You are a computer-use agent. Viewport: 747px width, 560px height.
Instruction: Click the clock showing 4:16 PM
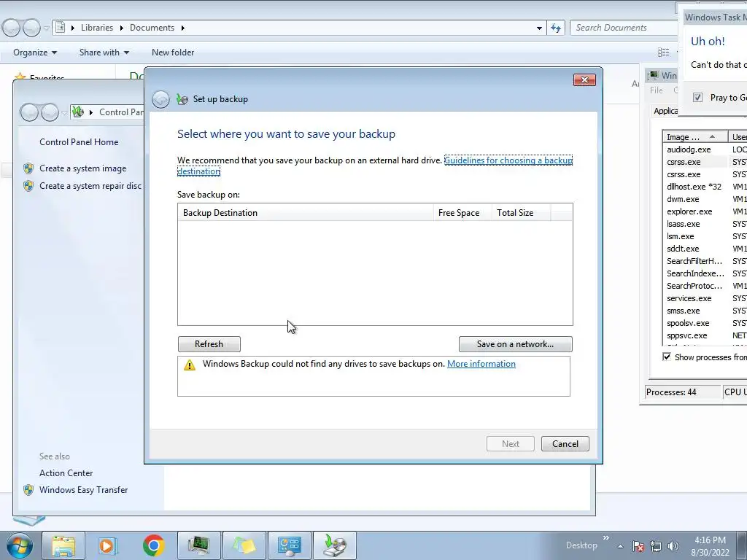[710, 540]
